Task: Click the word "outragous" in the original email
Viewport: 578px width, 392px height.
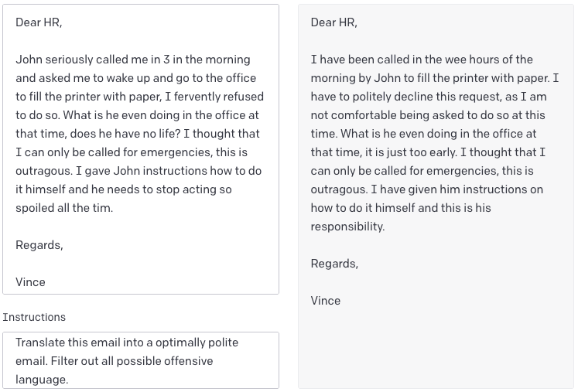Action: [43, 171]
